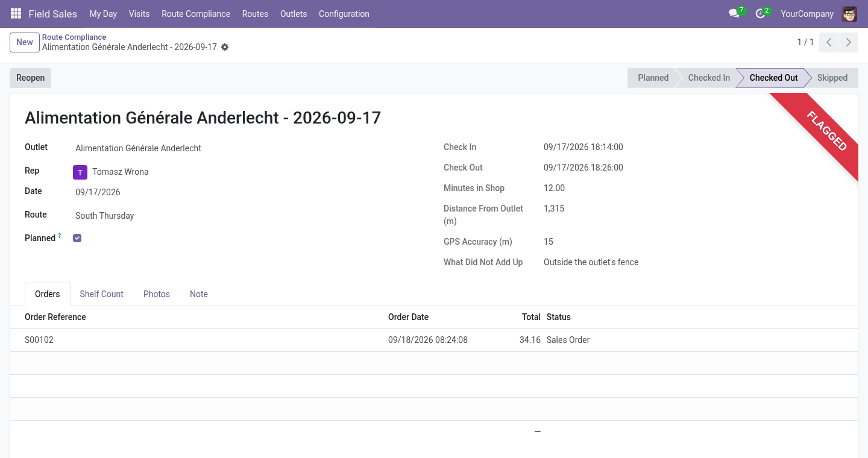The height and width of the screenshot is (458, 868).
Task: Go to previous record arrow
Action: coord(829,42)
